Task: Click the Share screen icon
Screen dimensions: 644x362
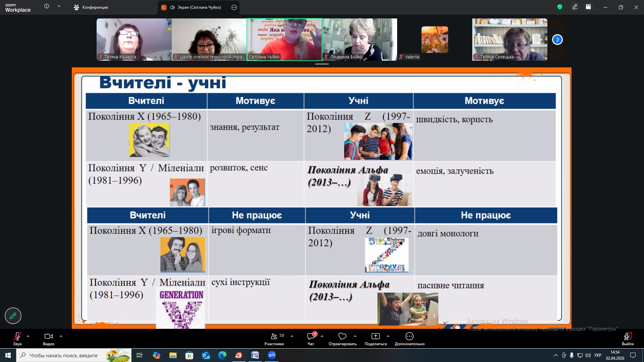Action: click(375, 336)
